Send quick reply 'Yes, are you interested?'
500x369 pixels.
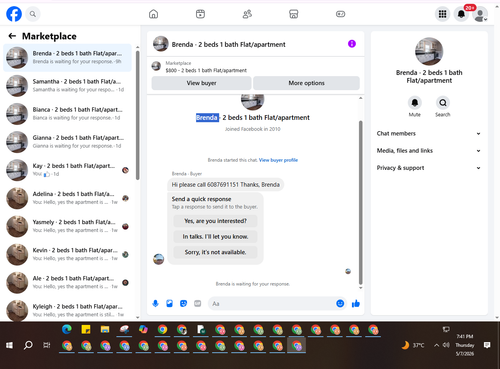click(215, 221)
